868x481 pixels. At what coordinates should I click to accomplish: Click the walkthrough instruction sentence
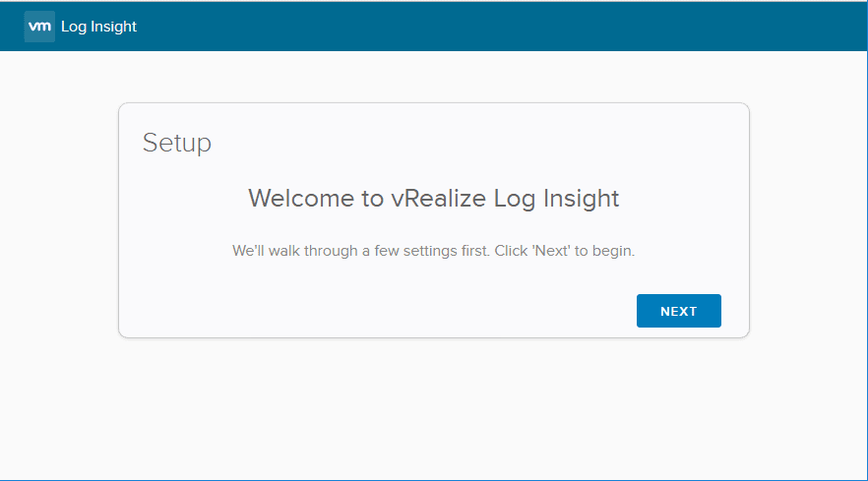coord(433,251)
